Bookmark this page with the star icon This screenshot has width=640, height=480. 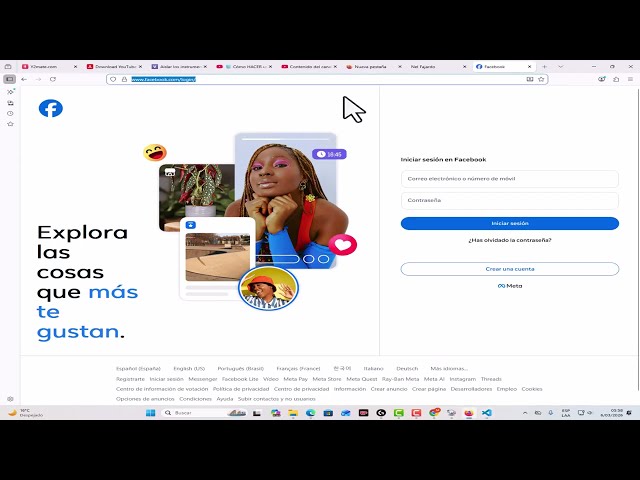(541, 79)
